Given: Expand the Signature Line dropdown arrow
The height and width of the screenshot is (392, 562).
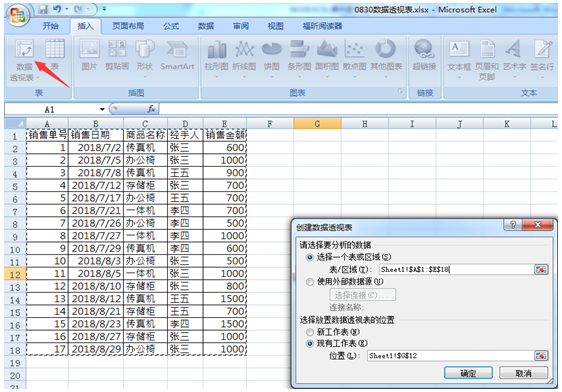Looking at the screenshot, I should coord(542,77).
